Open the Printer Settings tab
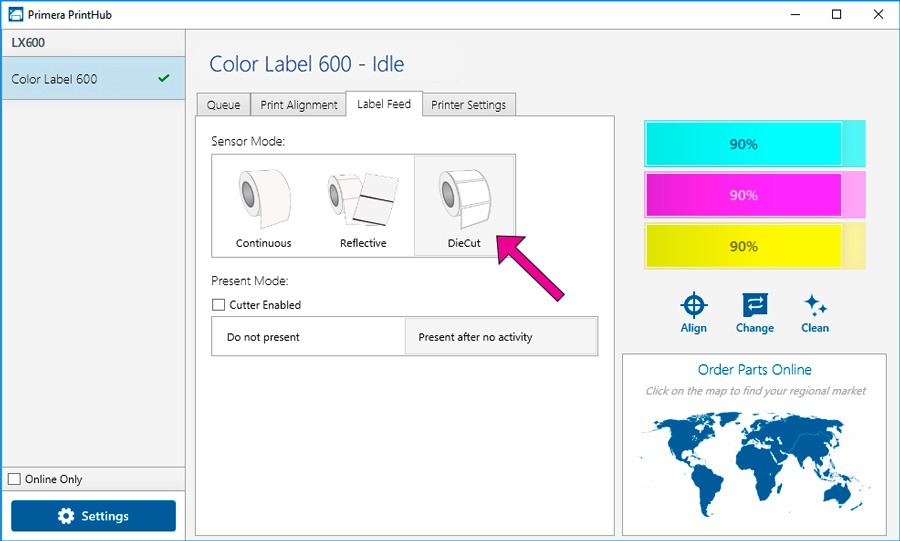 tap(468, 105)
